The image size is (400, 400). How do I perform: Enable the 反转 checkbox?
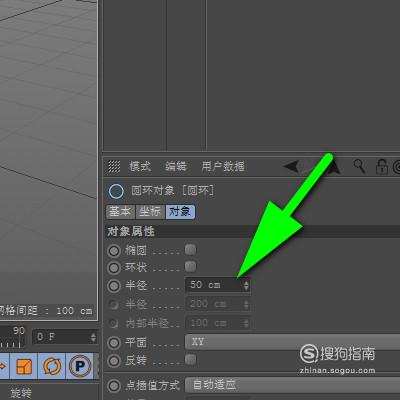point(190,359)
